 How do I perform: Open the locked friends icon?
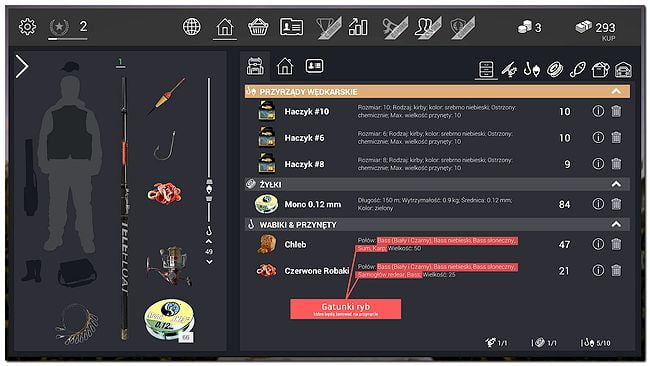[x=428, y=28]
